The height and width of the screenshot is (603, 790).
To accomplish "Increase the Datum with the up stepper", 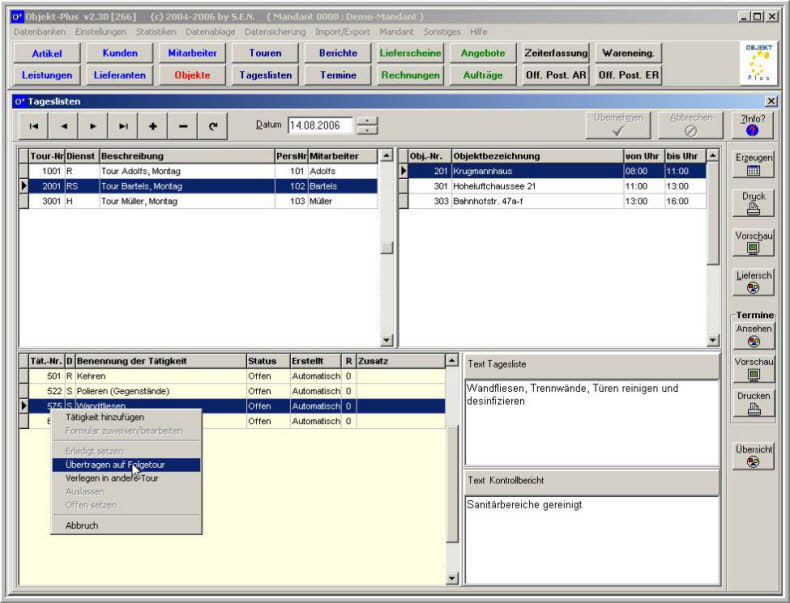I will [367, 121].
